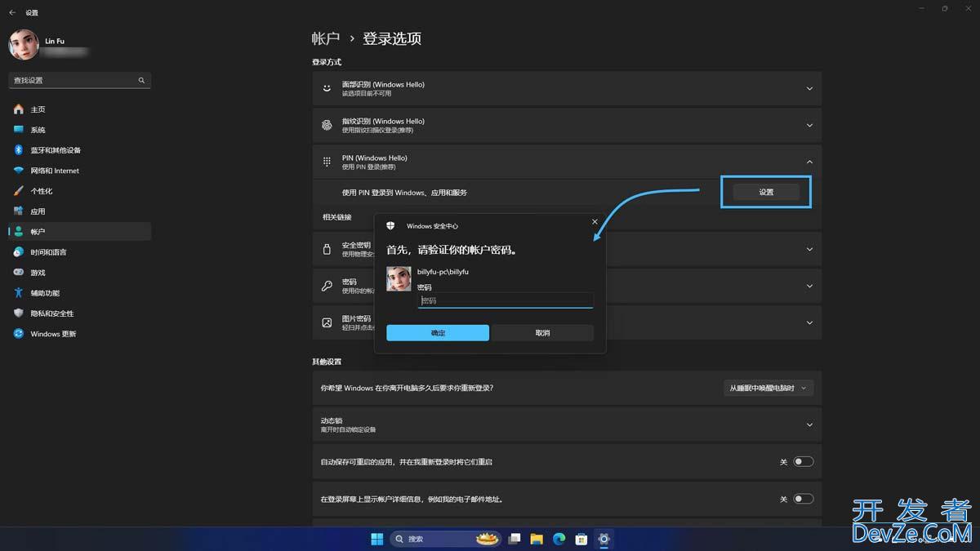Click the 其他设置 heading text
The height and width of the screenshot is (551, 980).
point(327,362)
